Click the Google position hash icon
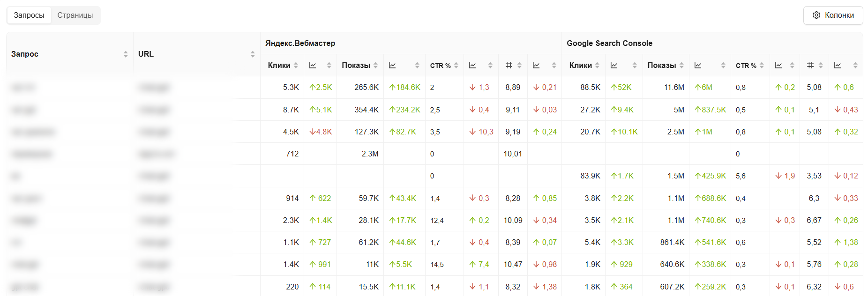The image size is (868, 296). point(810,66)
